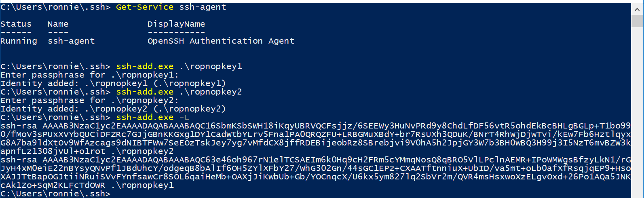Click the -L flag after ssh-add.exe
644x198 pixels.
click(x=184, y=118)
